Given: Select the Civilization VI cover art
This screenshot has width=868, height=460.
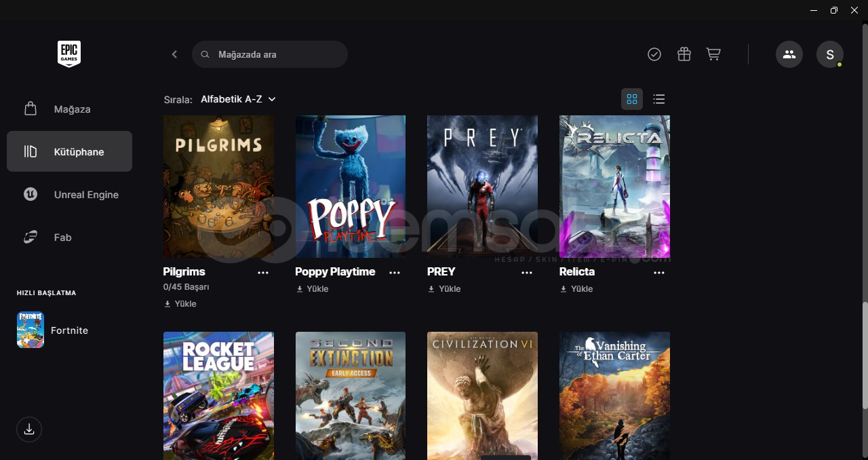Looking at the screenshot, I should coord(482,396).
